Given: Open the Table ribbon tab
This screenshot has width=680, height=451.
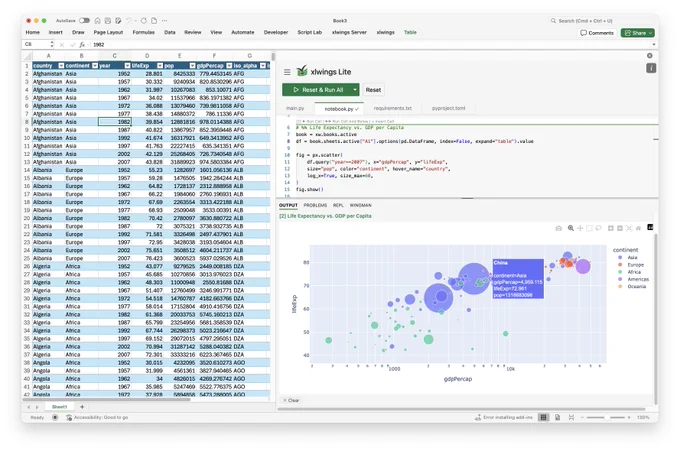Looking at the screenshot, I should [x=410, y=32].
